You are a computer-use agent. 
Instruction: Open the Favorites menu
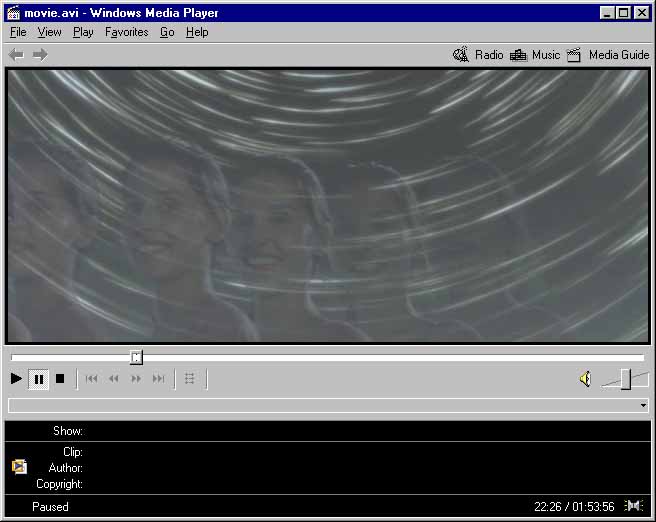(x=126, y=32)
